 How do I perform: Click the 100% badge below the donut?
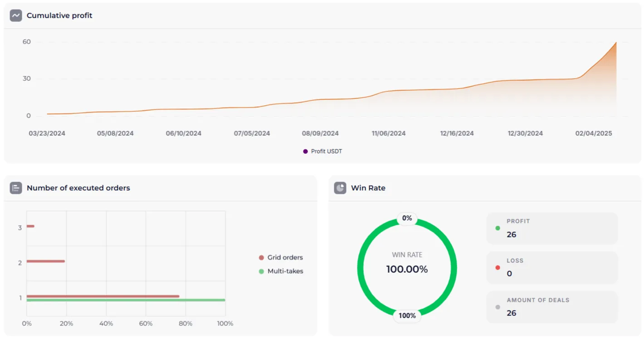click(x=407, y=315)
